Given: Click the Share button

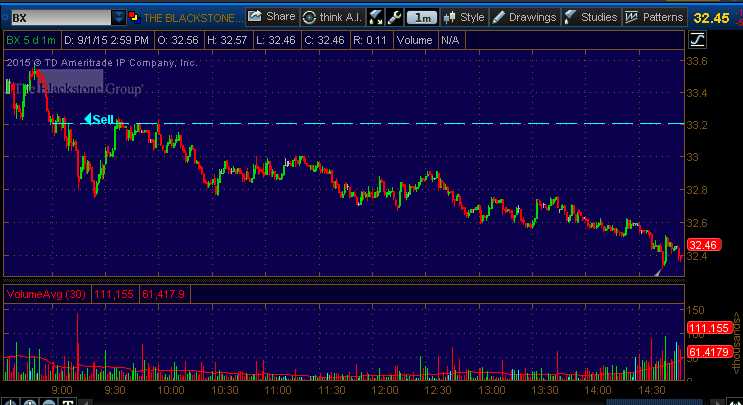Looking at the screenshot, I should point(271,17).
